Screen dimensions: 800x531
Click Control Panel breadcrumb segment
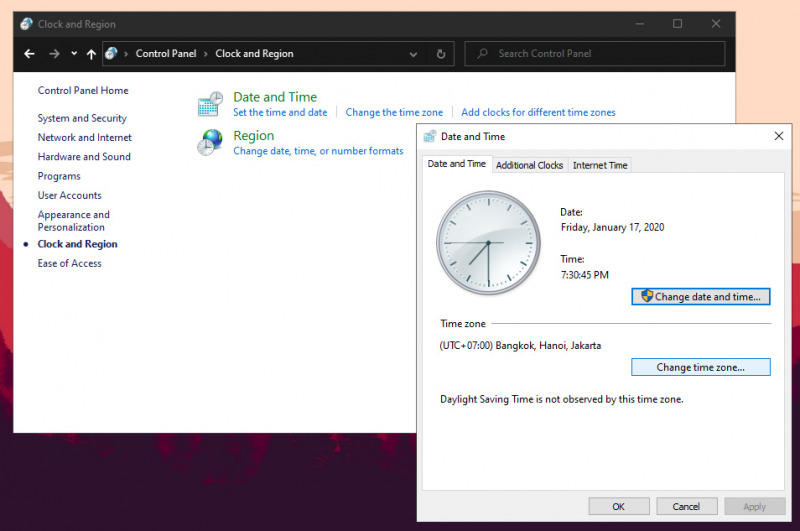coord(166,54)
